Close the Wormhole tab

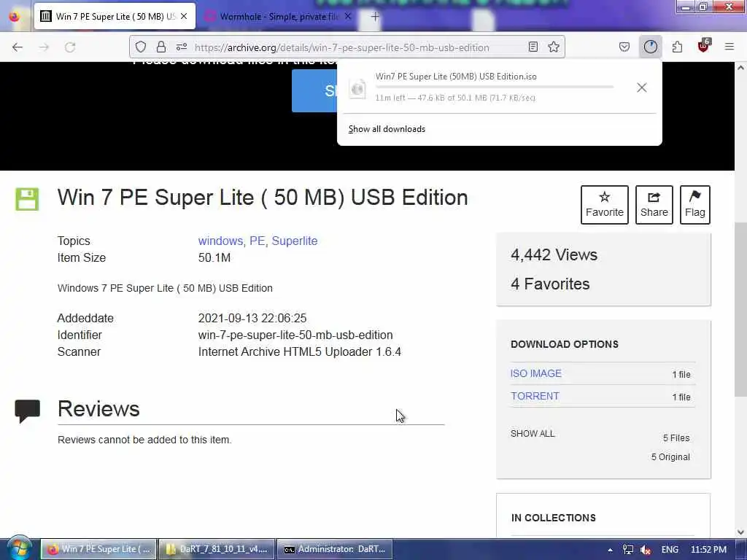[348, 16]
